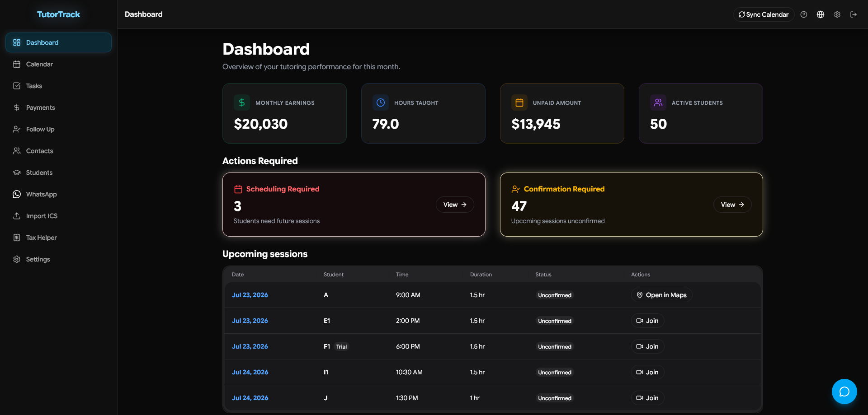Open the Tax Helper page
The width and height of the screenshot is (868, 415).
tap(58, 238)
